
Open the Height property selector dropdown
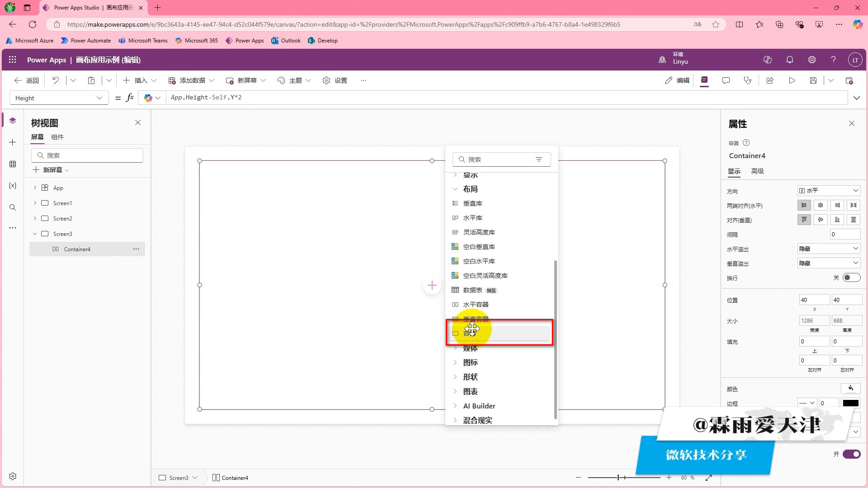59,98
